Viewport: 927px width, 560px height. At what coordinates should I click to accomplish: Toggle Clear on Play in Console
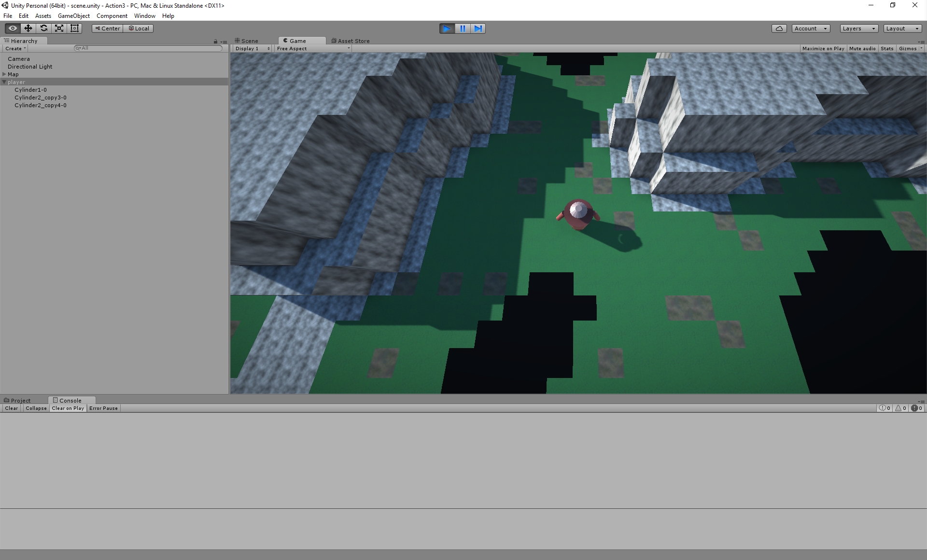(68, 408)
